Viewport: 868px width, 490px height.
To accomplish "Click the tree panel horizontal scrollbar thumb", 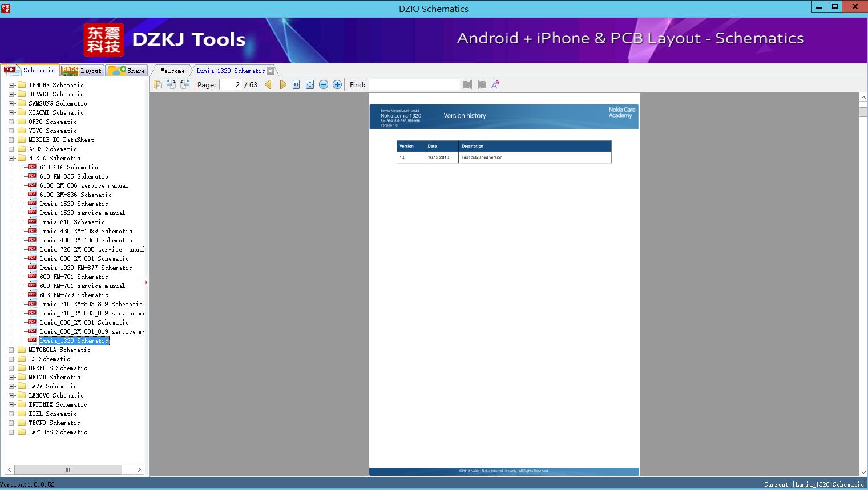I will coord(68,469).
